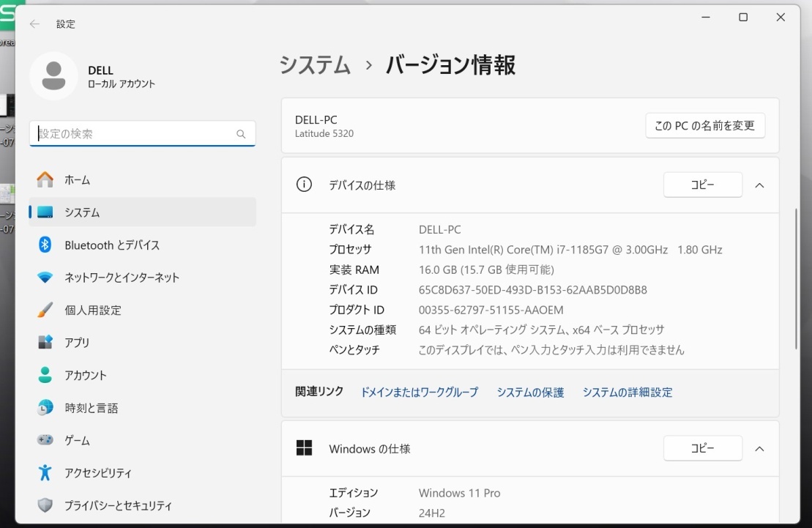Screen dimensions: 812x528
Task: Select システム in settings sidebar
Action: click(142, 212)
